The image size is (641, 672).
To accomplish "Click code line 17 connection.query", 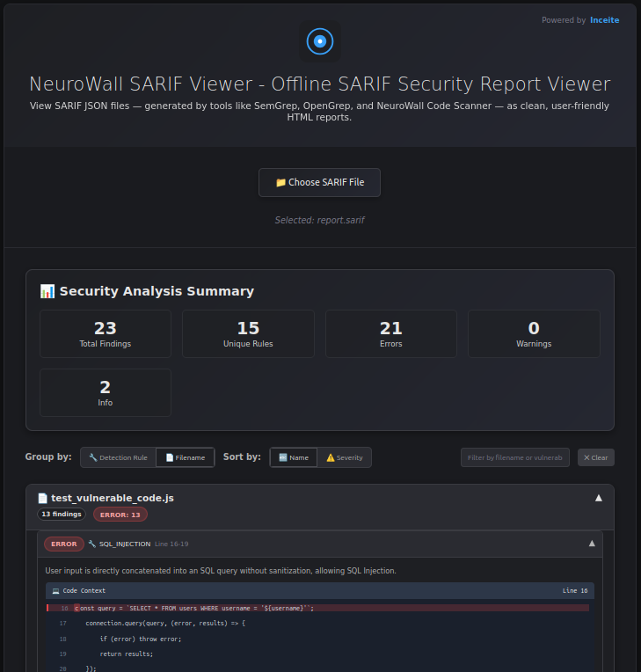I will pyautogui.click(x=165, y=623).
